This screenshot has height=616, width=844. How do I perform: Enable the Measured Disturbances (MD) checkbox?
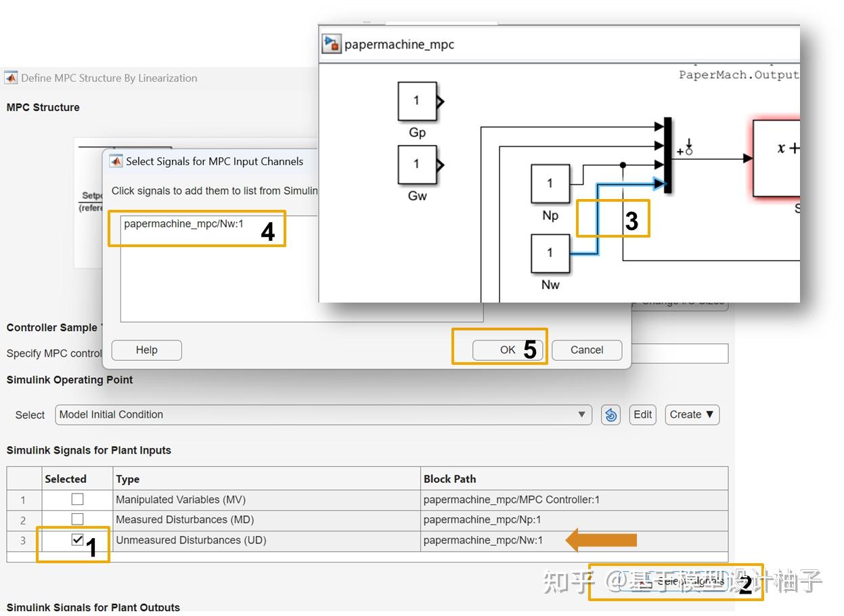(x=76, y=519)
